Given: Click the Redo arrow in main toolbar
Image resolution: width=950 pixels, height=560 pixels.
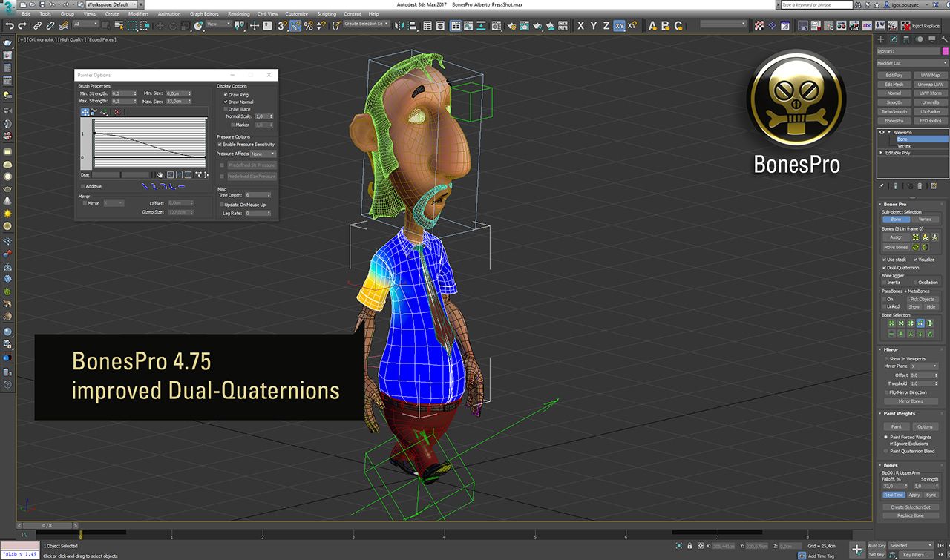Looking at the screenshot, I should pyautogui.click(x=22, y=25).
